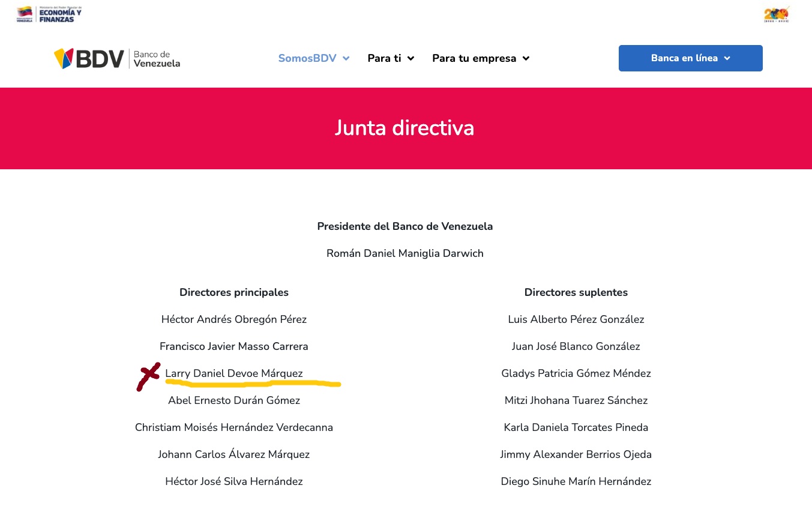812x527 pixels.
Task: Click the Economía y Finanzas ministry logo
Action: 49,14
